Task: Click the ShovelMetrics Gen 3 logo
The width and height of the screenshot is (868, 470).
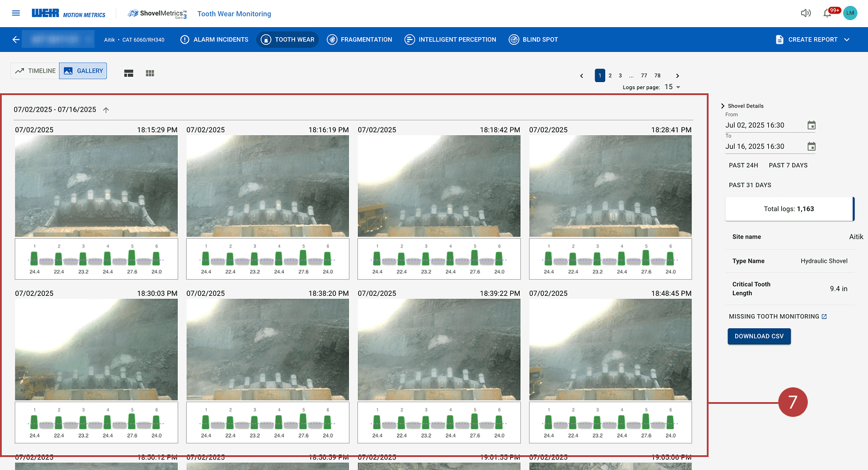Action: pyautogui.click(x=157, y=14)
